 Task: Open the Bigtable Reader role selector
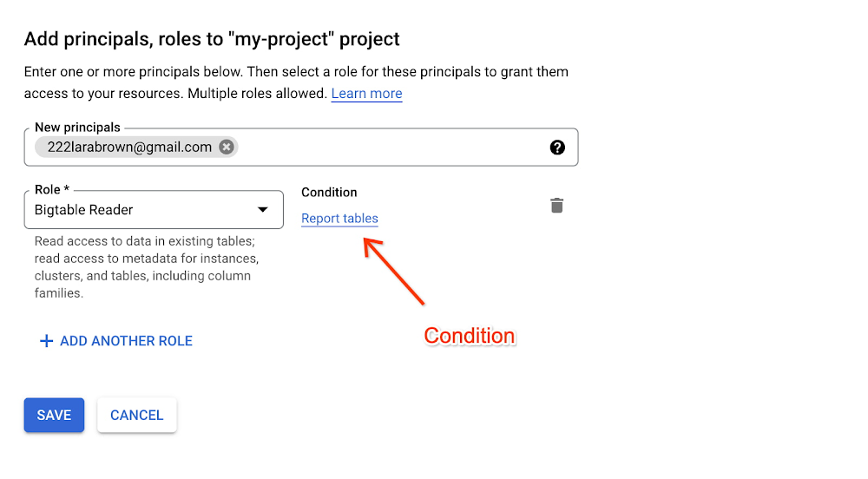148,210
